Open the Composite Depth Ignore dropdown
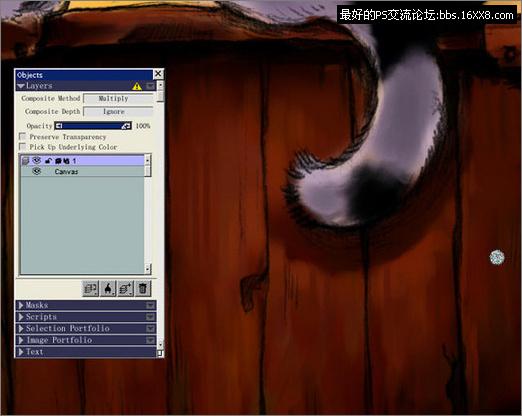 118,111
